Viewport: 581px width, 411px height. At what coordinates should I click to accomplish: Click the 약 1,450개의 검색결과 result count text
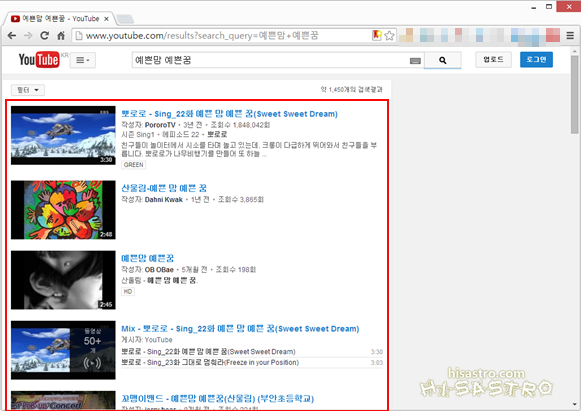pos(351,89)
